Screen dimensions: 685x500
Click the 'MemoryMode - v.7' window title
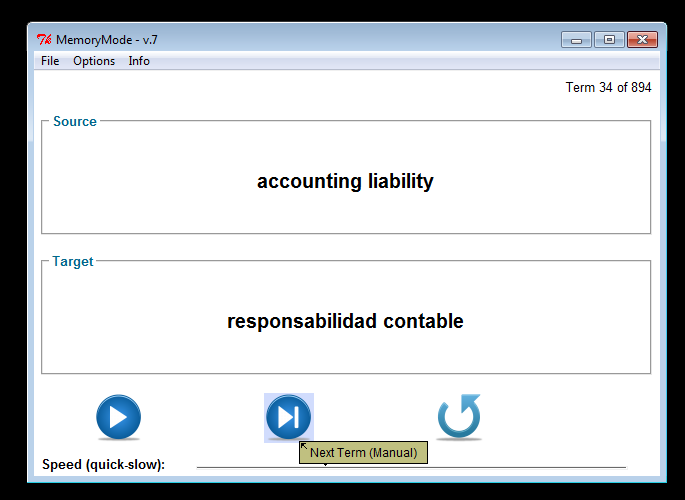(107, 40)
